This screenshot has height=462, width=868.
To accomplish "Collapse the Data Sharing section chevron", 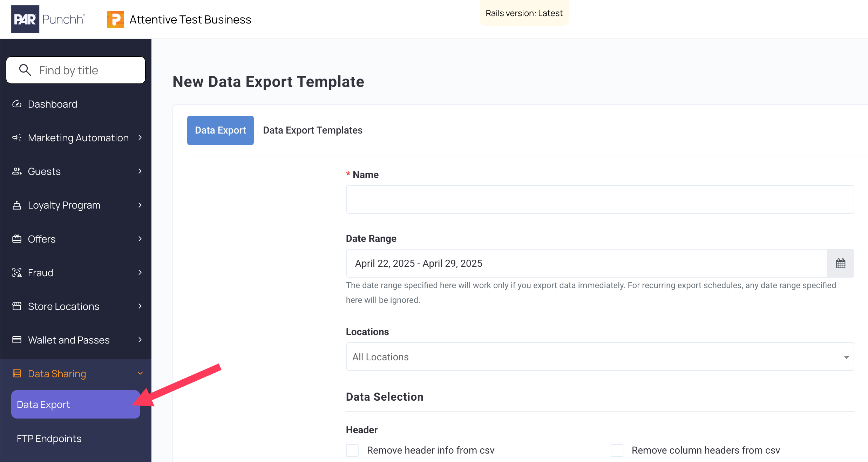I will click(140, 373).
